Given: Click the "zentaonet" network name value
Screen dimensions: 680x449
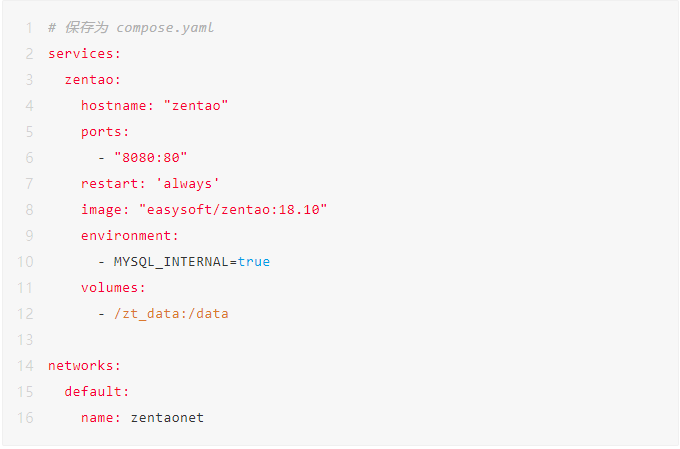Looking at the screenshot, I should point(167,417).
